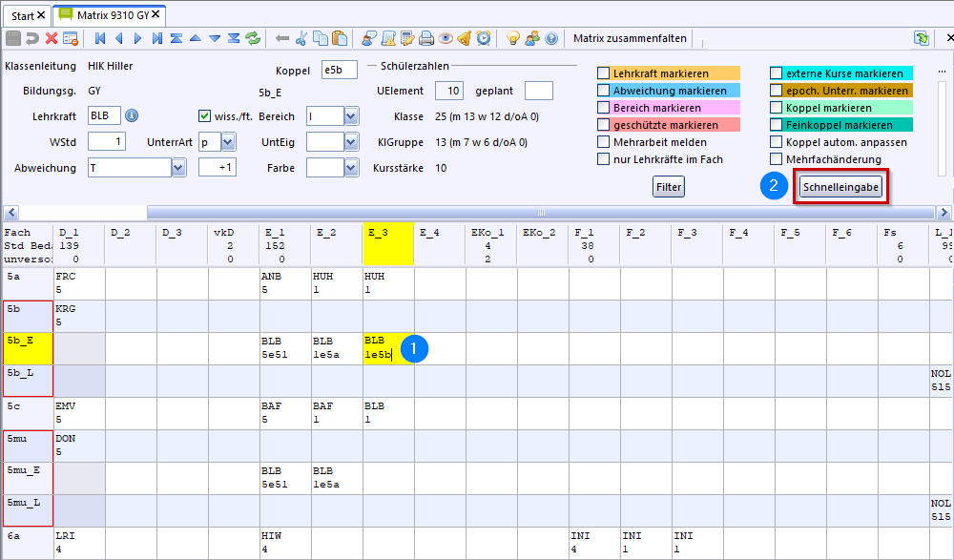Click the printer icon

426,38
